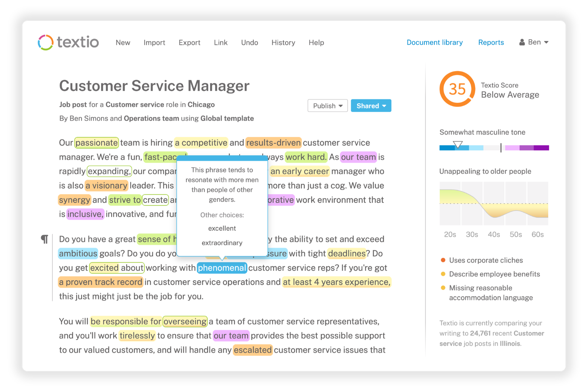
Task: Click the highlighted phrase "be responsible for"
Action: point(126,321)
